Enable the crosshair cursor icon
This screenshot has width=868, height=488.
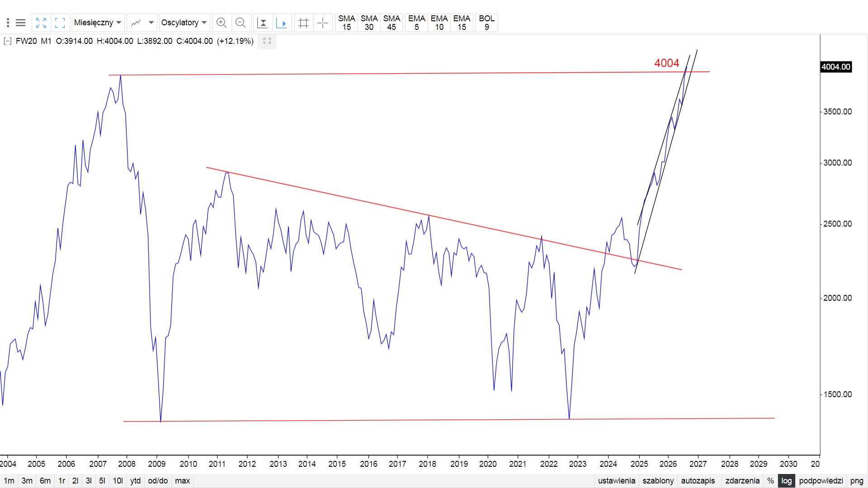pos(323,23)
